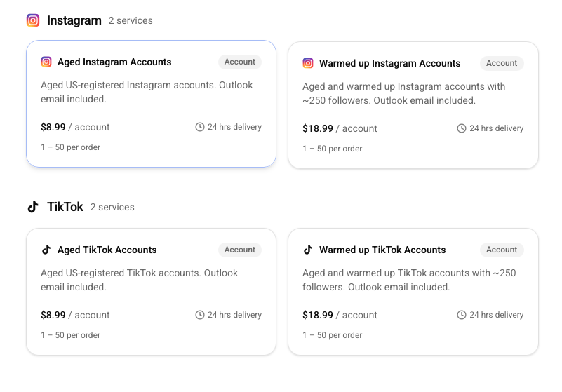Click clock icon on Warmed up TikTok Accounts card
This screenshot has height=392, width=562.
click(461, 315)
